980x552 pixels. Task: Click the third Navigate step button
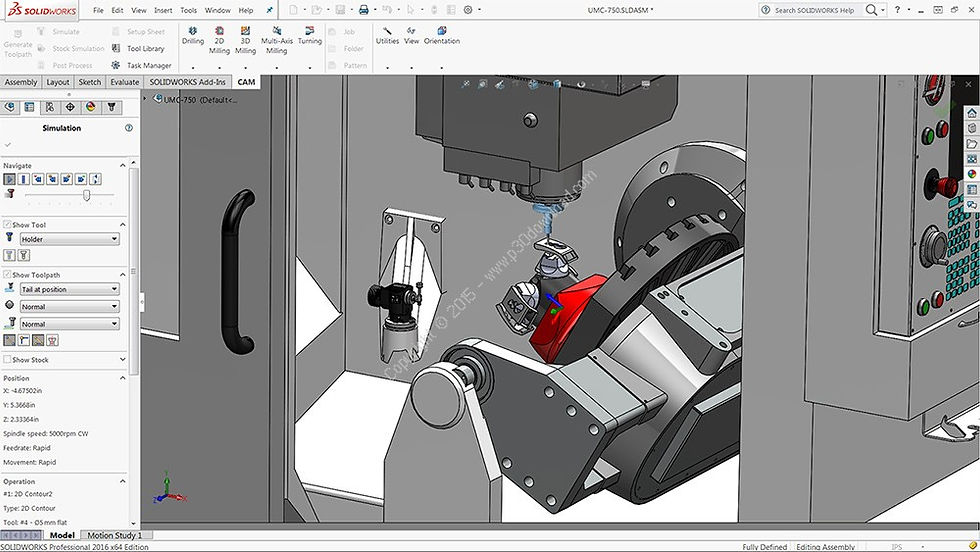point(38,179)
